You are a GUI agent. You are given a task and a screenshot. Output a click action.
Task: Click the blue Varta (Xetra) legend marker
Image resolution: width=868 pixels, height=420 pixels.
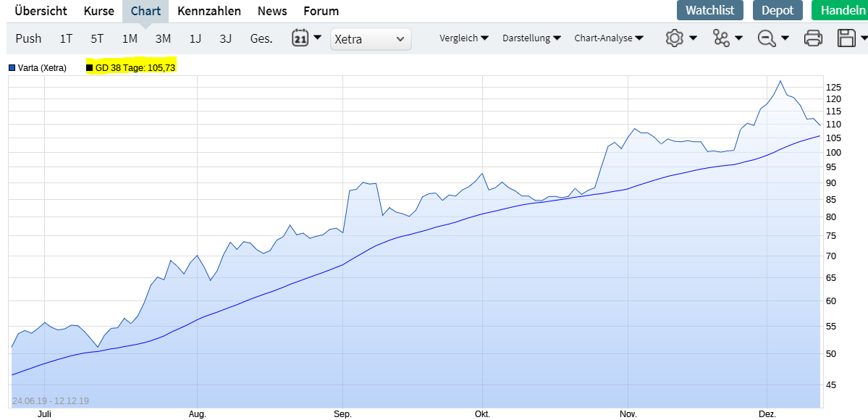(12, 68)
